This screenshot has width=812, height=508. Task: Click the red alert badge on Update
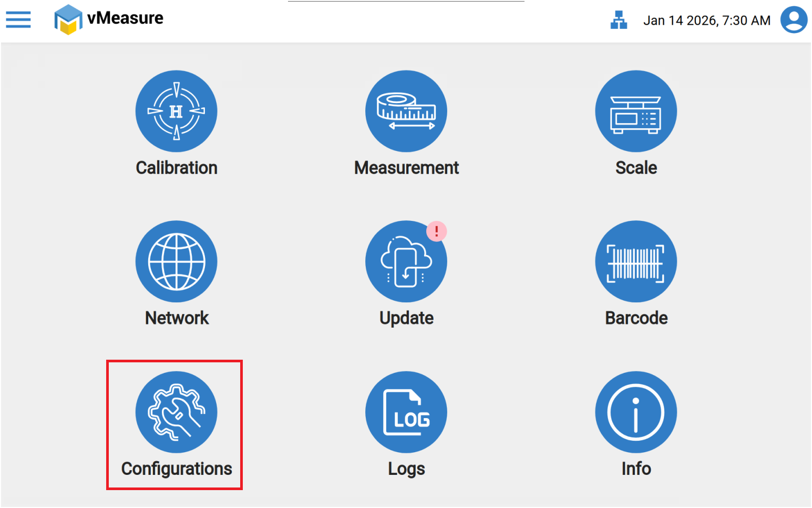coord(436,231)
